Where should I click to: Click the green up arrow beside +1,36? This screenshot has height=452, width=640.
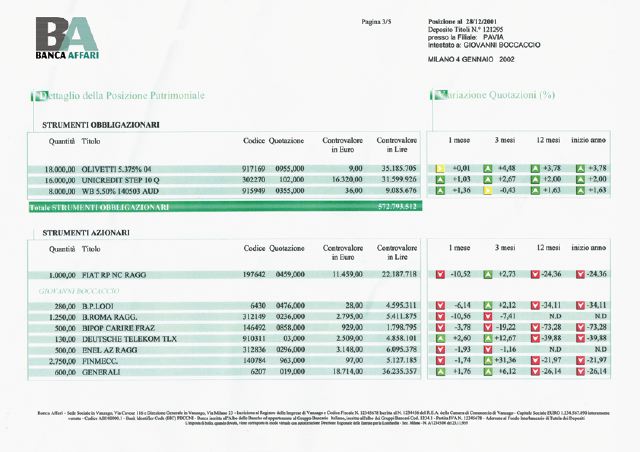[x=440, y=190]
